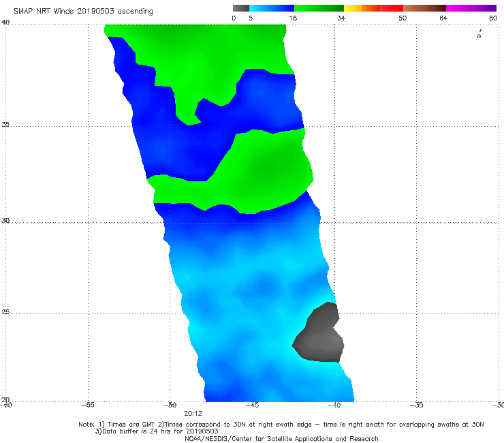
Task: Click the latitude label '40'
Action: click(x=5, y=22)
